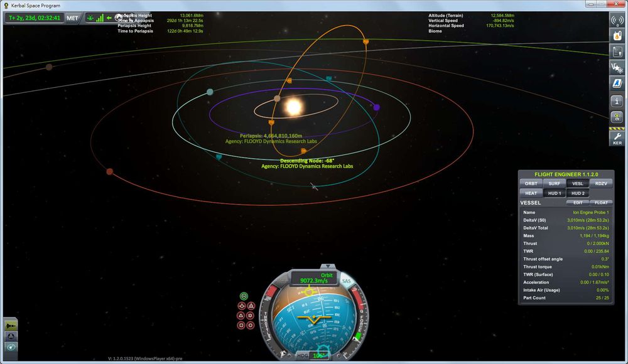
Task: Open the Currencies star and gears icon
Action: click(x=617, y=68)
